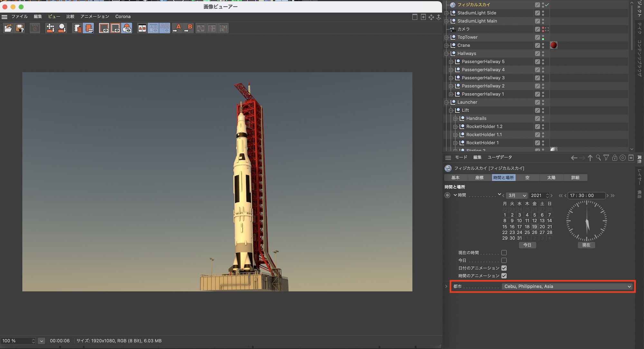This screenshot has height=349, width=644.
Task: Click the Set as B arrow icon
Action: point(188,28)
